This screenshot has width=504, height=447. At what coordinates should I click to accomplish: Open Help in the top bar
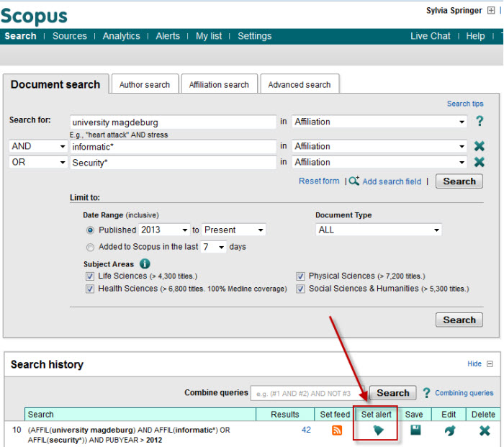[x=475, y=36]
